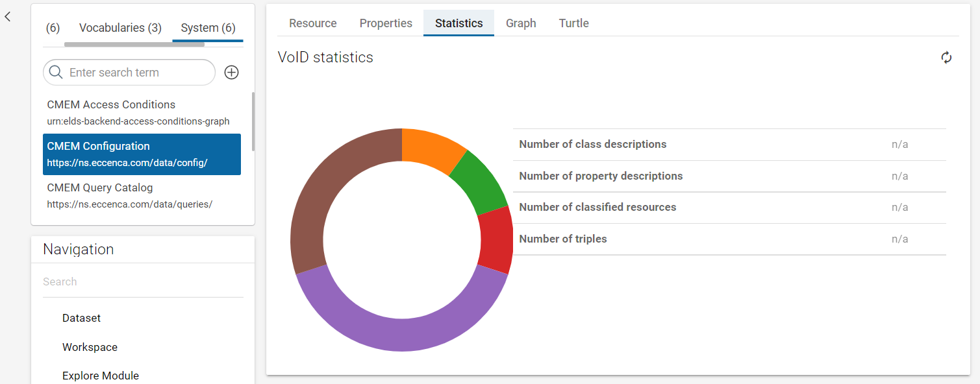Click the Navigation search field
The height and width of the screenshot is (384, 980).
point(143,282)
